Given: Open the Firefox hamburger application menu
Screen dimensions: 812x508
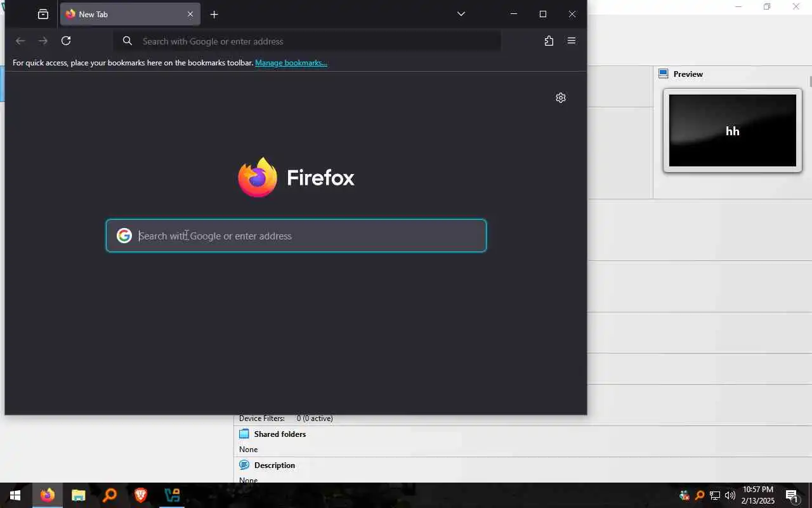Looking at the screenshot, I should coord(572,41).
